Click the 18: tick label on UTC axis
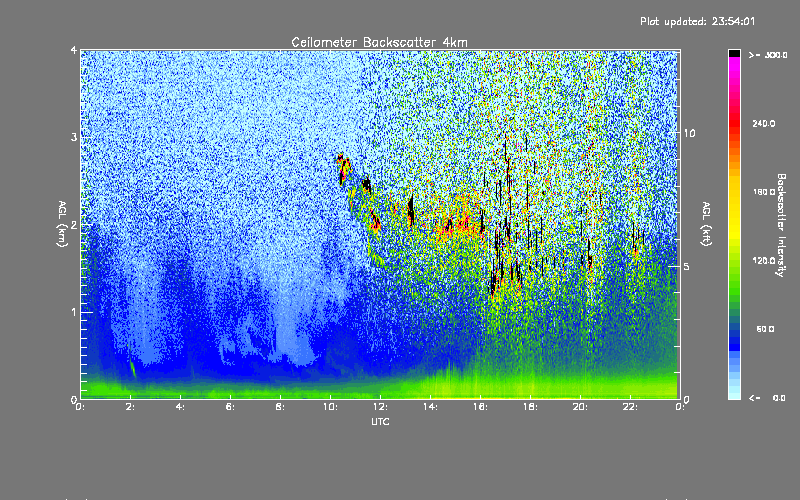The image size is (800, 500). (x=531, y=407)
